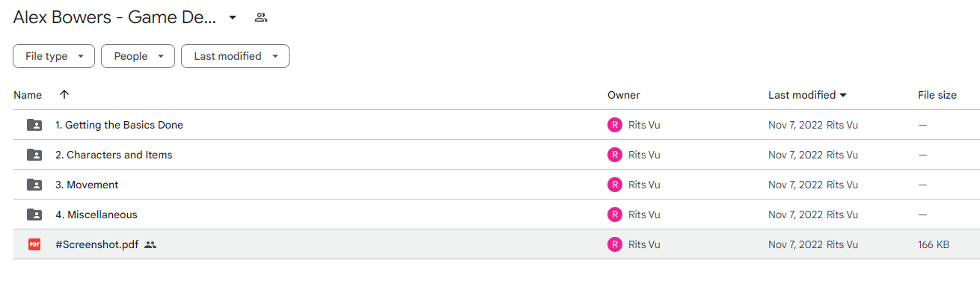Click the shared folder icon for Getting the Basics Done

coord(34,125)
